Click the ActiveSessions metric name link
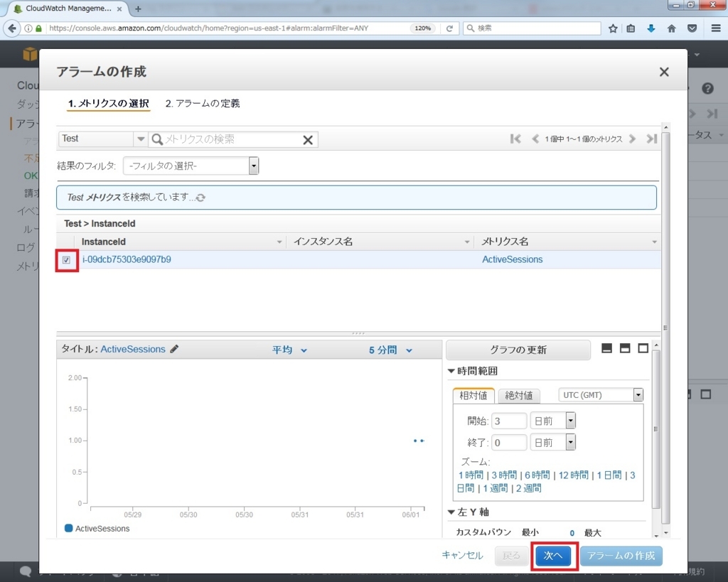This screenshot has height=582, width=728. pyautogui.click(x=512, y=259)
